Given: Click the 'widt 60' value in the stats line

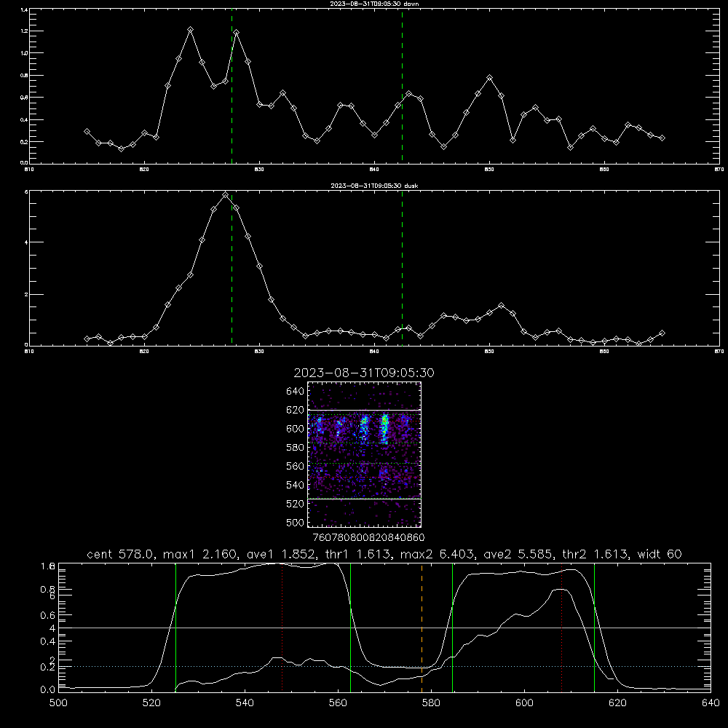Looking at the screenshot, I should (660, 554).
